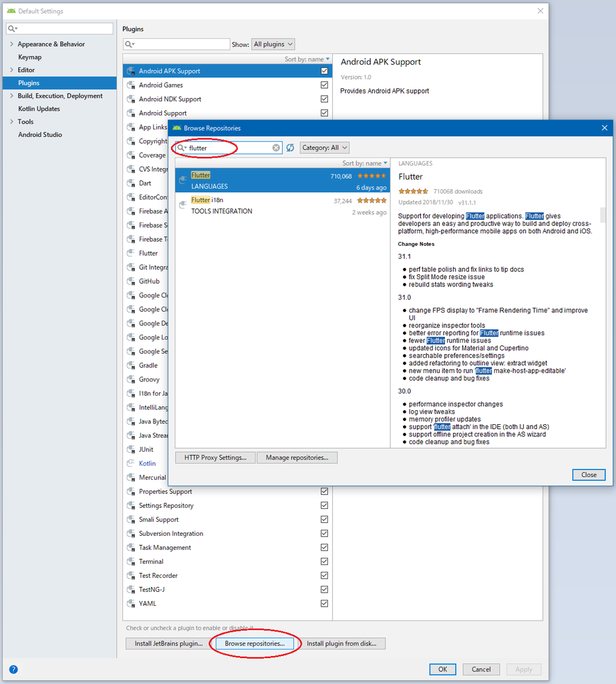This screenshot has height=684, width=616.
Task: Uncheck the Android NDK Support checkbox
Action: coord(324,99)
